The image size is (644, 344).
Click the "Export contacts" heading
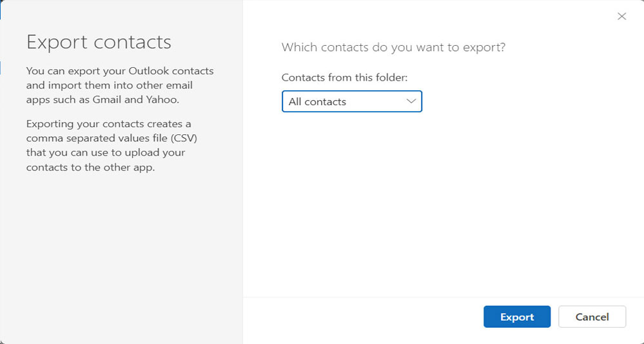click(99, 42)
